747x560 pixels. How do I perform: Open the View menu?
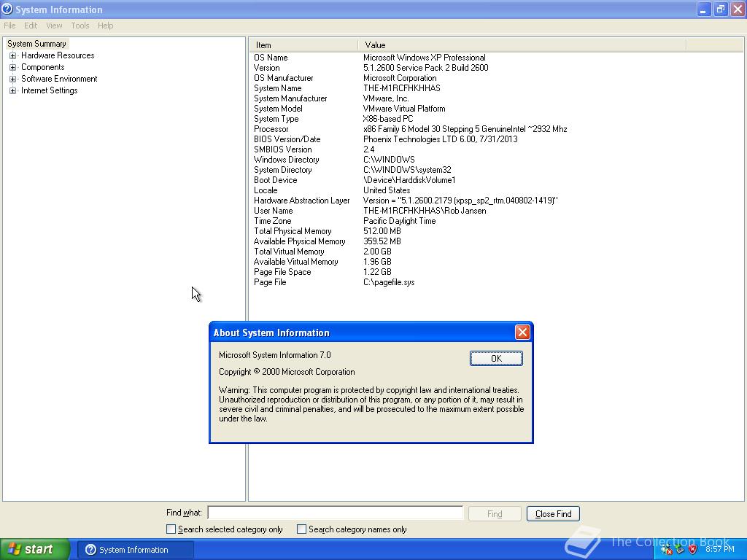click(54, 26)
